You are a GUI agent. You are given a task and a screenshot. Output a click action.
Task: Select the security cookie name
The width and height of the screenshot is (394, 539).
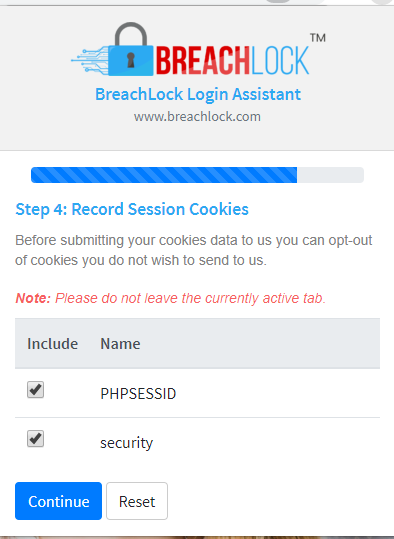pyautogui.click(x=127, y=443)
